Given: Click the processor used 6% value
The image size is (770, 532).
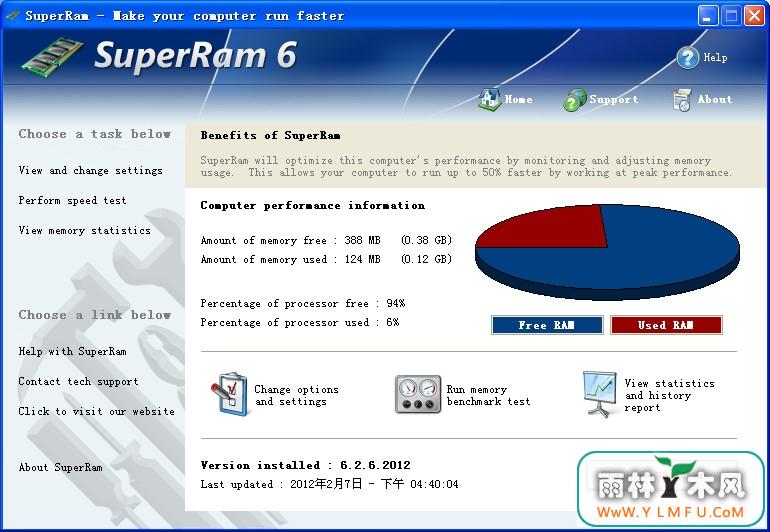Looking at the screenshot, I should click(392, 323).
